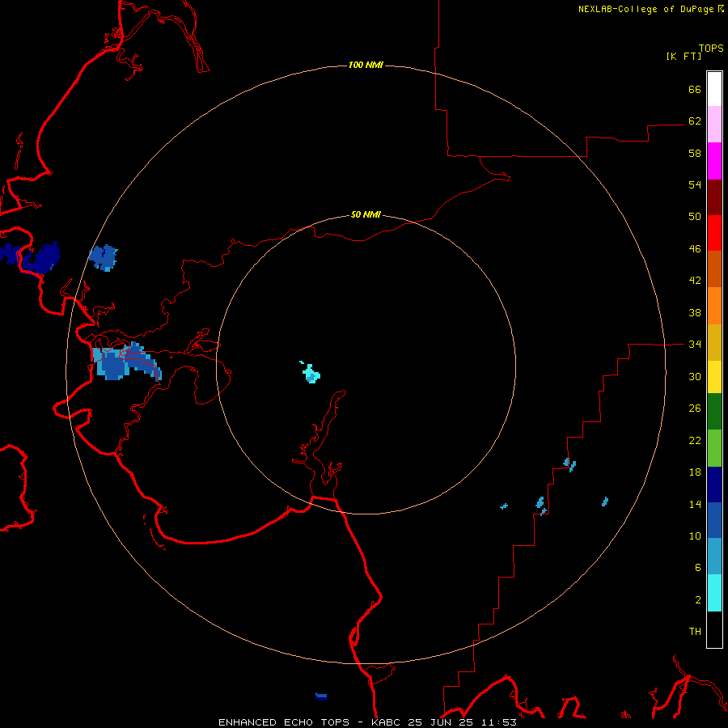The image size is (728, 728).
Task: Click the blue echo on the northwest 100 NMI ring
Action: point(103,258)
